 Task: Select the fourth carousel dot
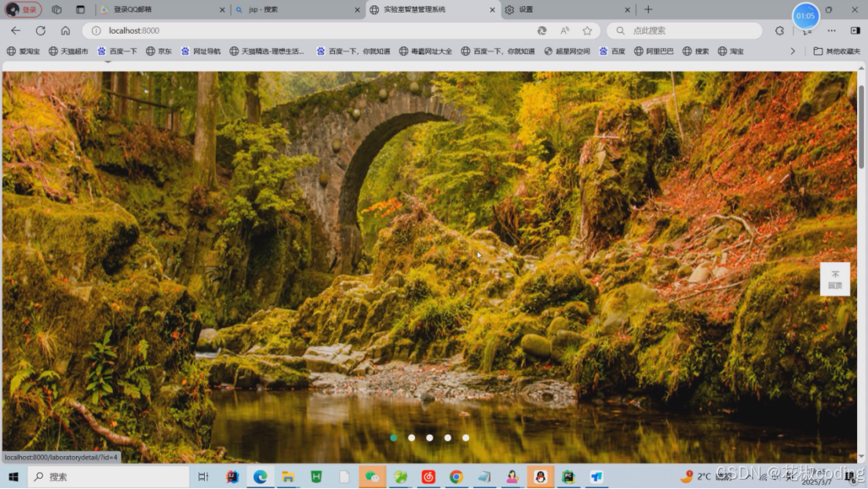point(448,437)
